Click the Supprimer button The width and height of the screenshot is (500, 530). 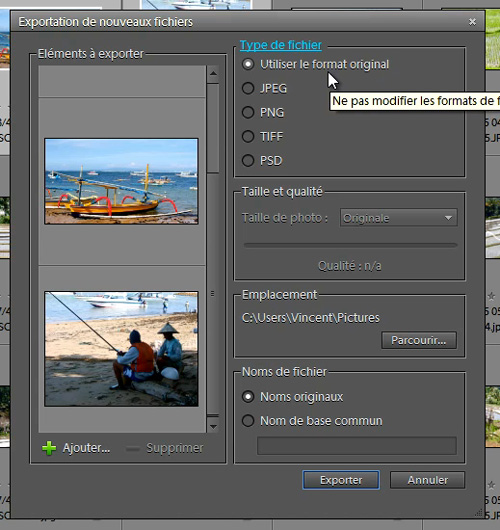(165, 448)
